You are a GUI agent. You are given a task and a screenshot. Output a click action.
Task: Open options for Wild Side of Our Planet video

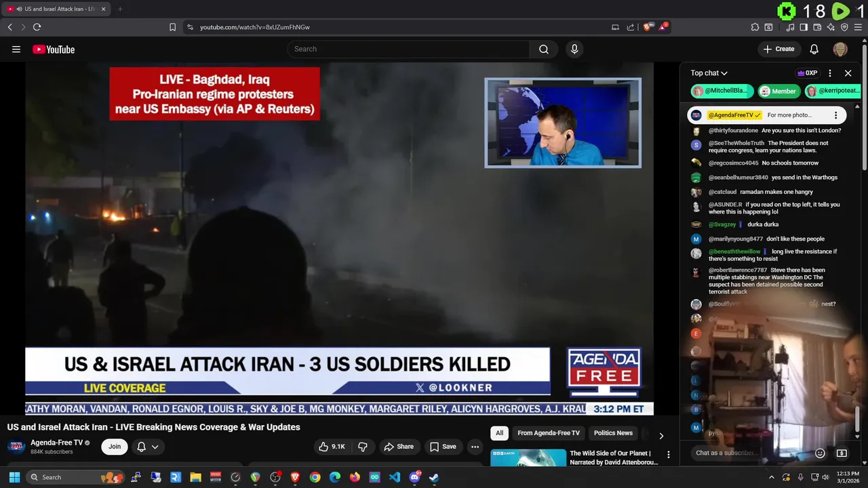668,455
